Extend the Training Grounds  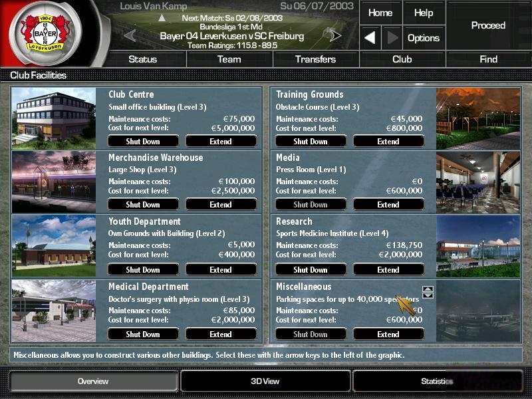pos(388,141)
